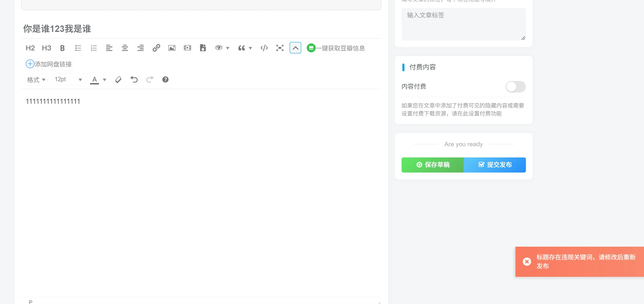This screenshot has height=304, width=644.
Task: Insert a numbered list
Action: coord(94,48)
